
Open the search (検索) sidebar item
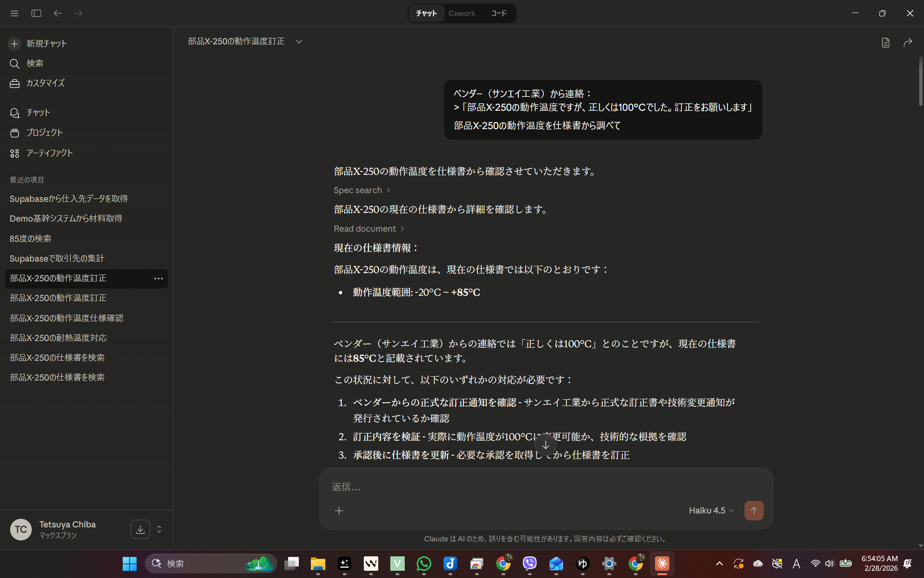35,64
